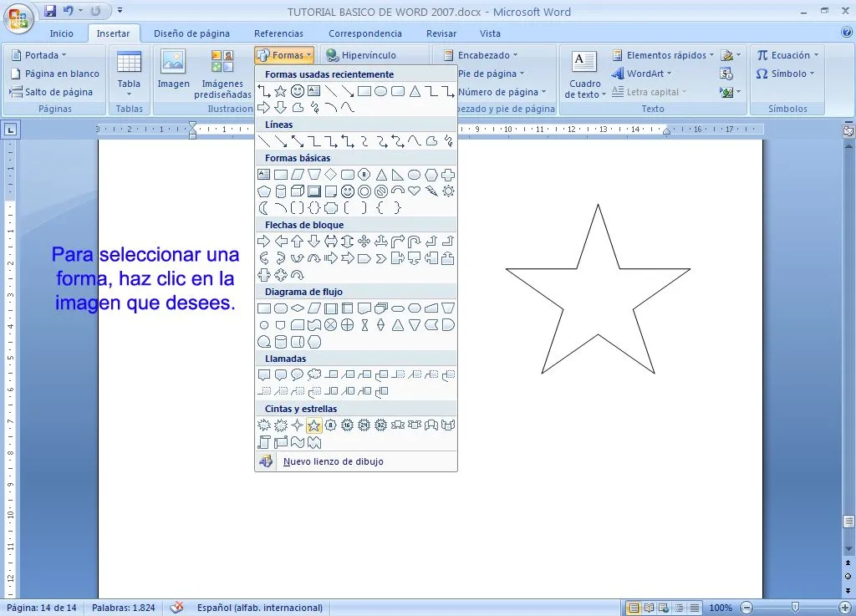
Task: Switch to the Inicio tab
Action: coord(61,33)
